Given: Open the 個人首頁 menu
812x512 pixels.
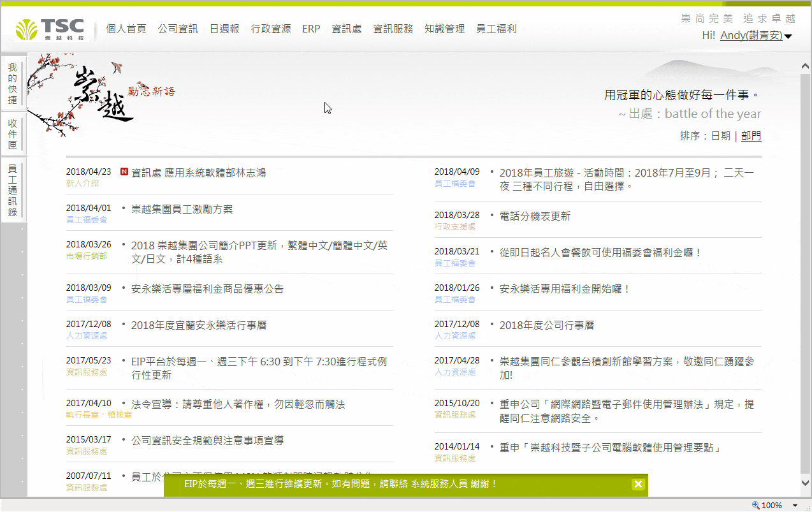Looking at the screenshot, I should 126,29.
